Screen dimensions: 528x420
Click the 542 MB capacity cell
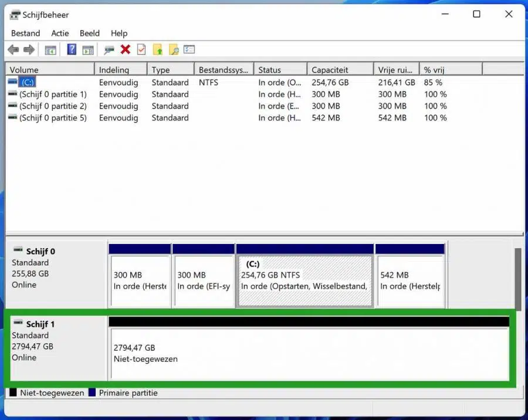pyautogui.click(x=326, y=117)
